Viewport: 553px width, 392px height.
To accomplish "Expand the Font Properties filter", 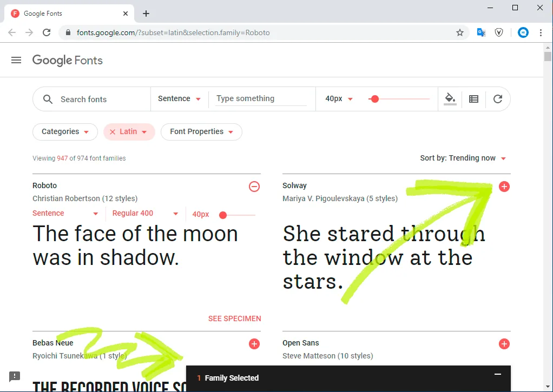I will coord(201,132).
